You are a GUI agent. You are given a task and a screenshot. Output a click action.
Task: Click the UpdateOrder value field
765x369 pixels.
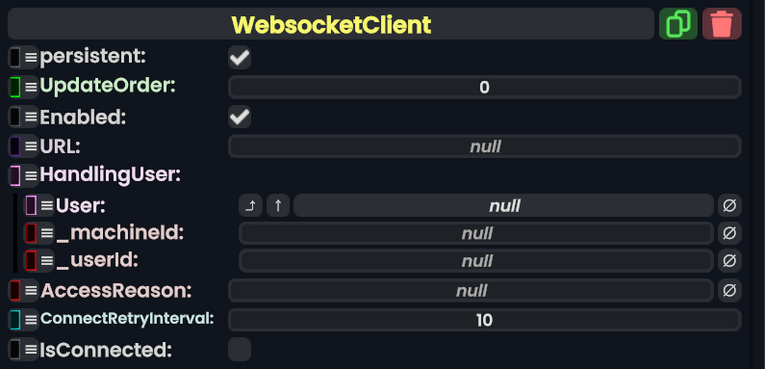pos(484,87)
